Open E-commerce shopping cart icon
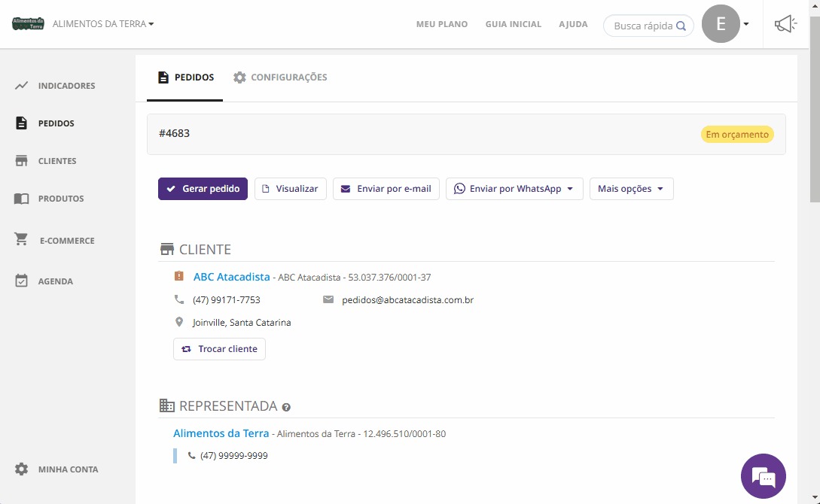The image size is (820, 504). pos(22,240)
